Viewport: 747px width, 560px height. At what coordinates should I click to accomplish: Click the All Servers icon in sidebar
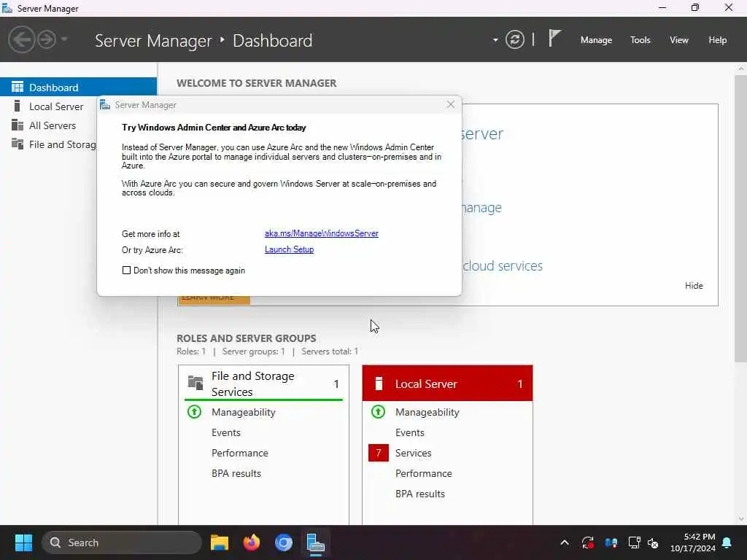[x=18, y=125]
